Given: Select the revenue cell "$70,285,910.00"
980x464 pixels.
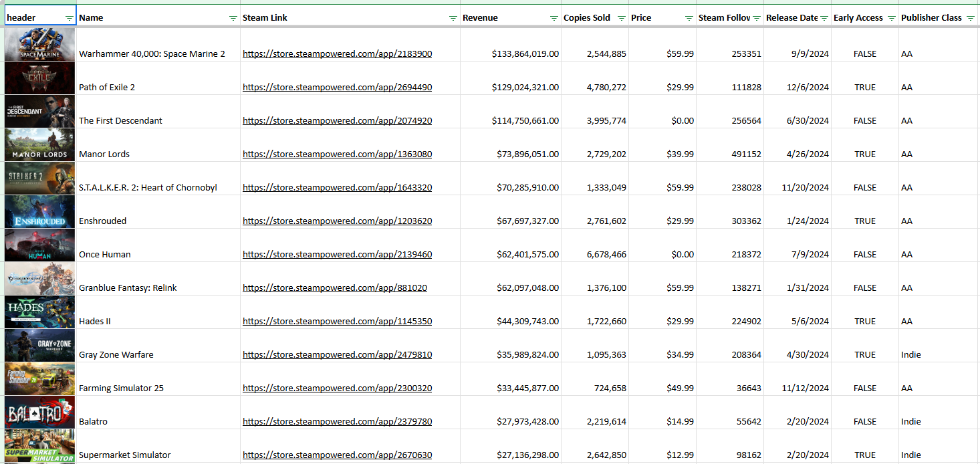Looking at the screenshot, I should coord(511,179).
